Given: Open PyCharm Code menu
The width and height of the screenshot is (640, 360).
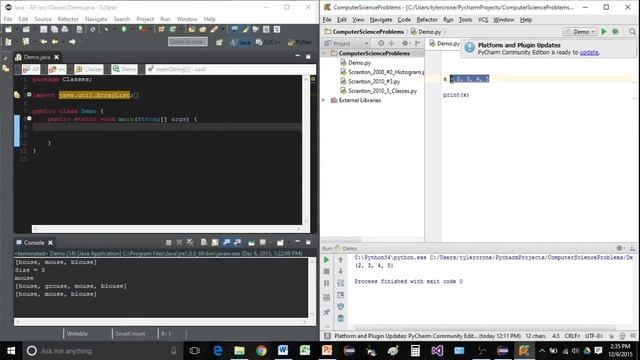Looking at the screenshot, I should 404,20.
